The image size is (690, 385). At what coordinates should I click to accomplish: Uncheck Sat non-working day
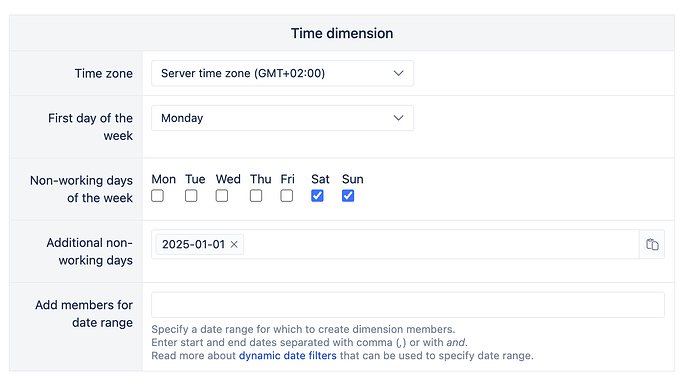[317, 195]
